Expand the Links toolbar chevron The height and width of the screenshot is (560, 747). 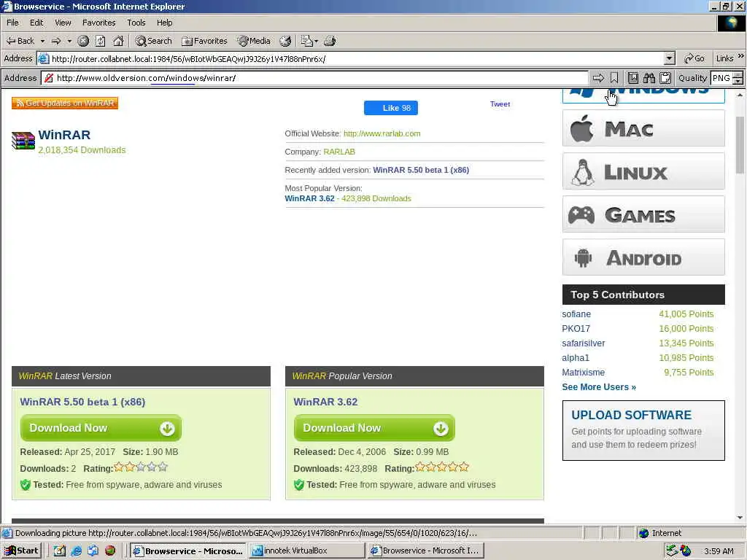pyautogui.click(x=741, y=57)
